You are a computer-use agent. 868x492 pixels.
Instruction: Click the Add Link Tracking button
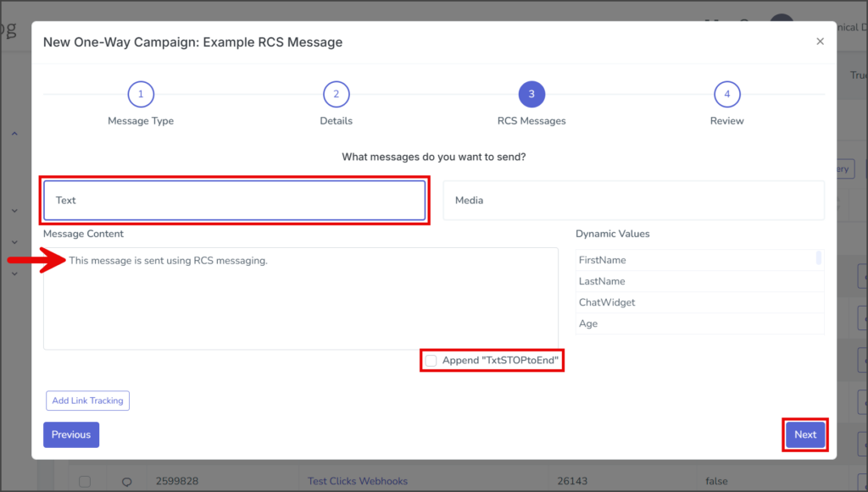(x=87, y=401)
